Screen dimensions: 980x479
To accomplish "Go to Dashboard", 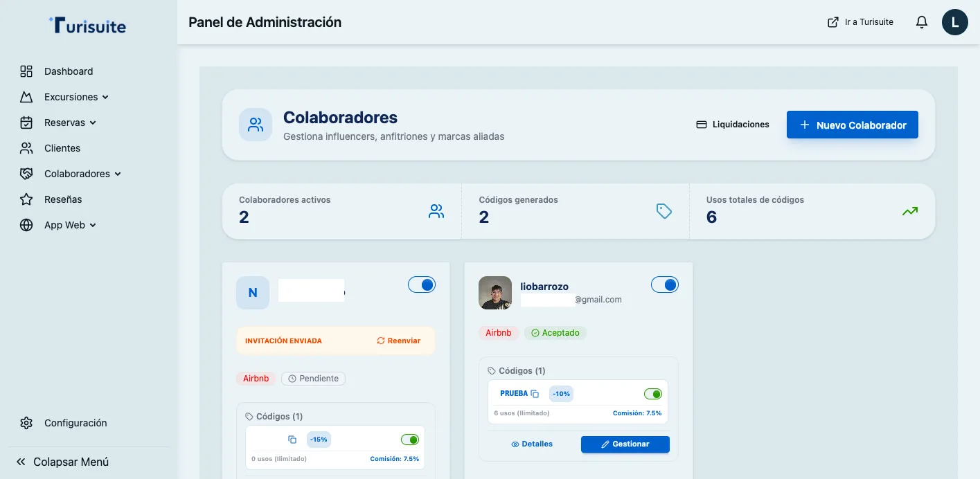I will point(69,71).
